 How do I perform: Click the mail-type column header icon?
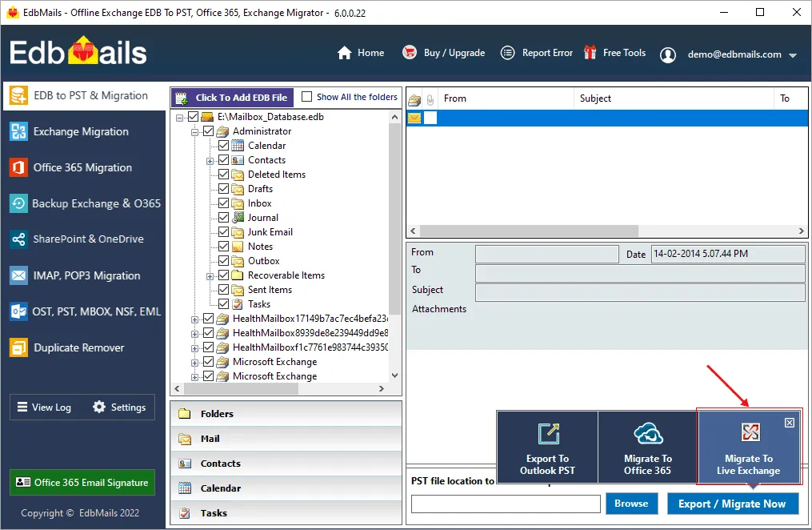pos(414,99)
